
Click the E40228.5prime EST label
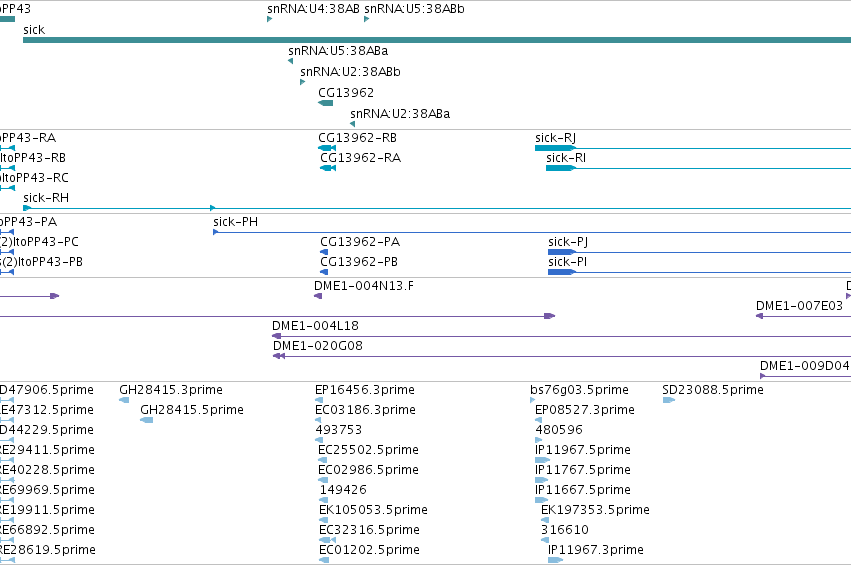coord(47,471)
